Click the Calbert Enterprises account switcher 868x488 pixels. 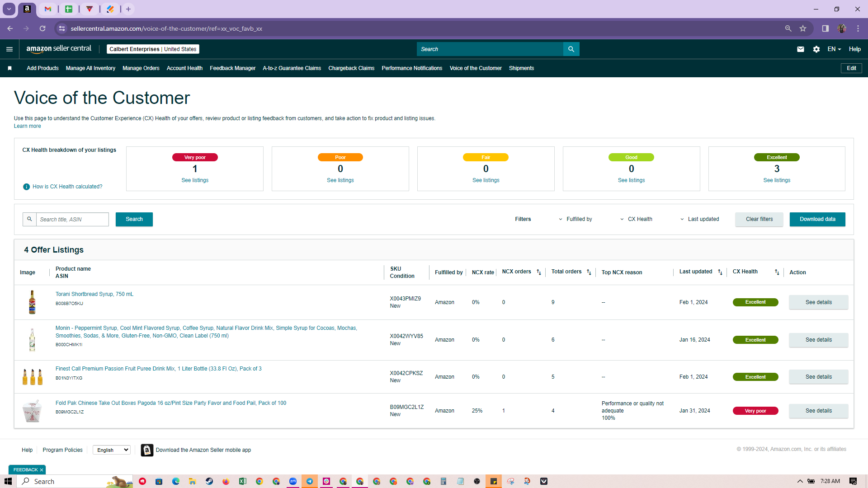click(x=153, y=49)
